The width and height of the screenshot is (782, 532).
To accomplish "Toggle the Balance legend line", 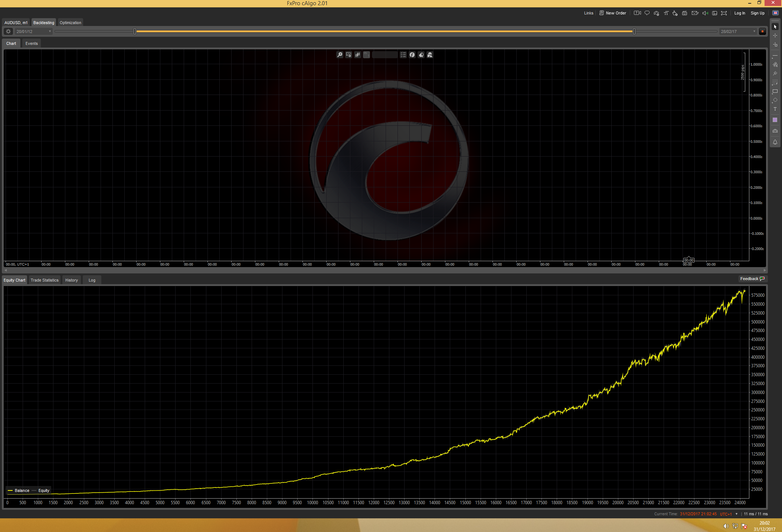I will (x=19, y=490).
